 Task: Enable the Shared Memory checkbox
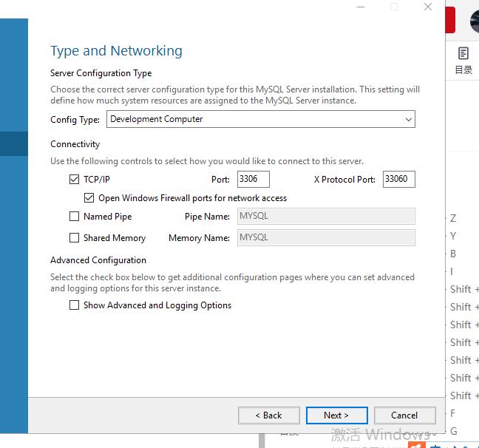click(74, 238)
